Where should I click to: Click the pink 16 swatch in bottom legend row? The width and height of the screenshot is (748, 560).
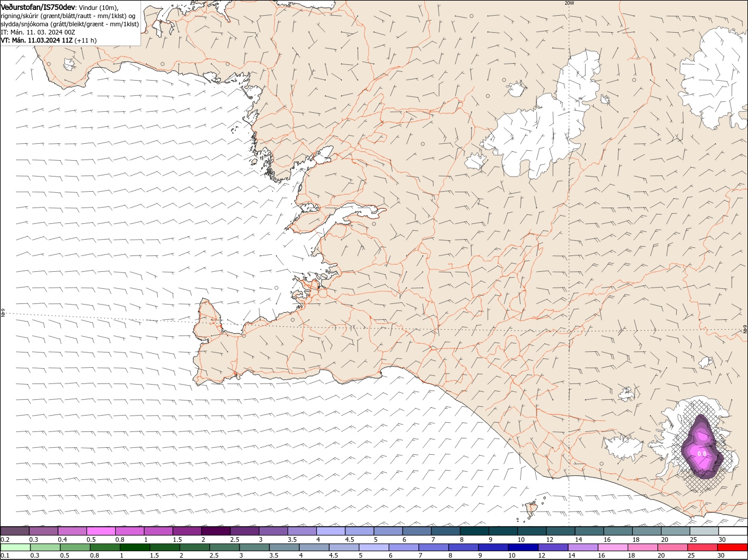pos(614,547)
